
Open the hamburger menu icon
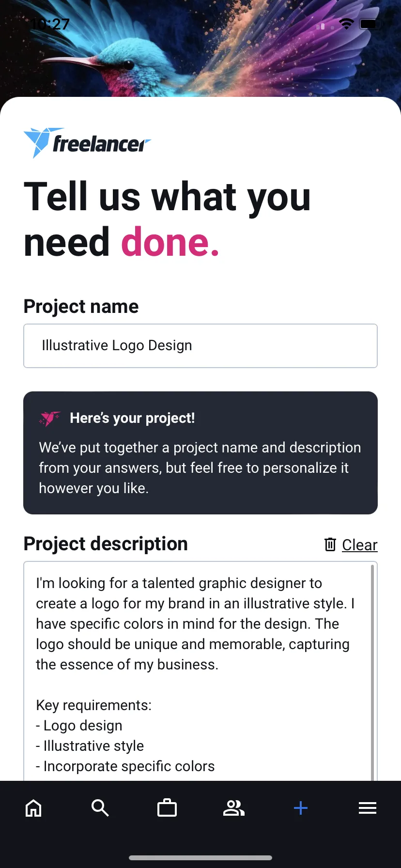[x=368, y=808]
